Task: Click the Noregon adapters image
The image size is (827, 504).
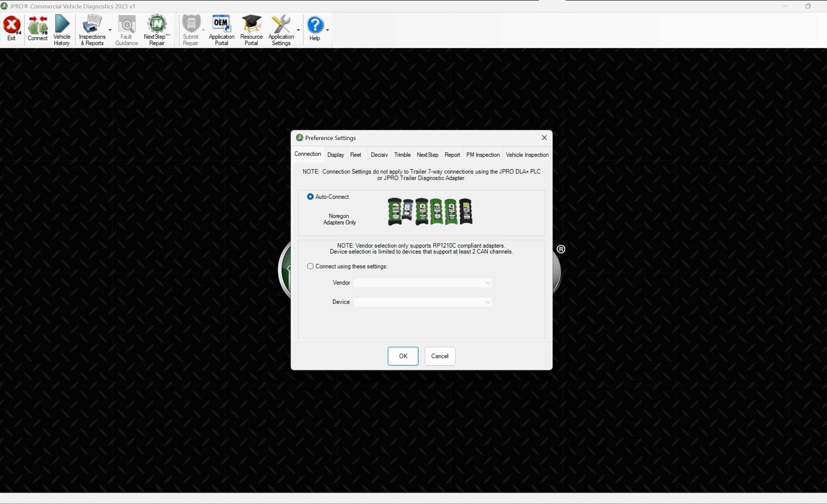Action: click(430, 212)
